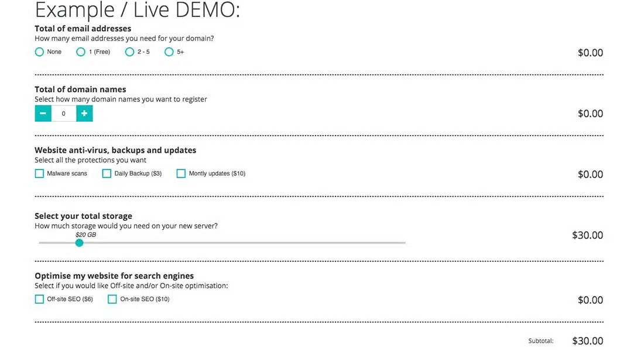Click the Select your total storage heading
This screenshot has width=644, height=350.
(83, 216)
